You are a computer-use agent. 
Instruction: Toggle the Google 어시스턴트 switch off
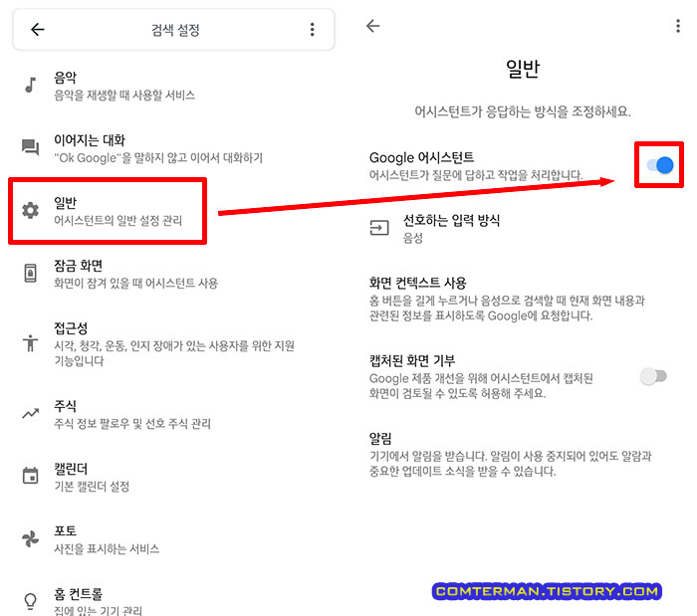tap(659, 165)
